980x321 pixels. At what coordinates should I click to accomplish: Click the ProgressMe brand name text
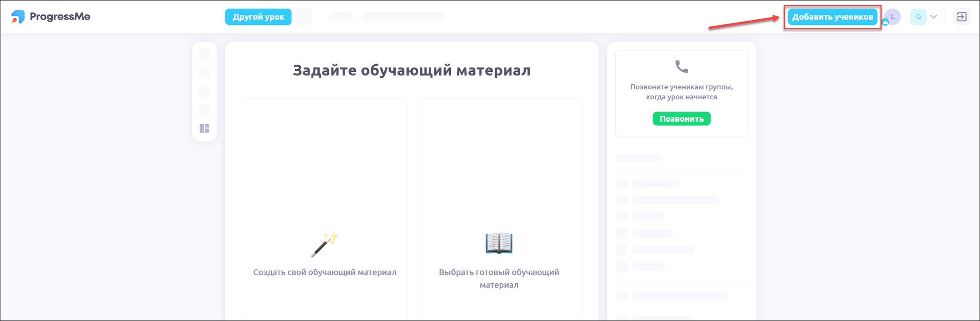click(60, 17)
